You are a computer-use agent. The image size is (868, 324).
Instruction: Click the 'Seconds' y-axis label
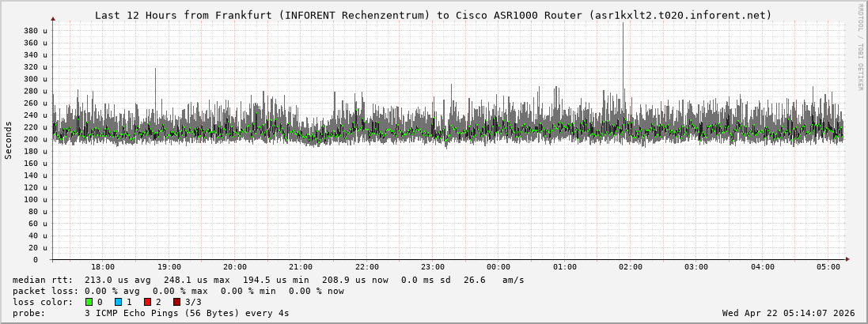pos(9,140)
